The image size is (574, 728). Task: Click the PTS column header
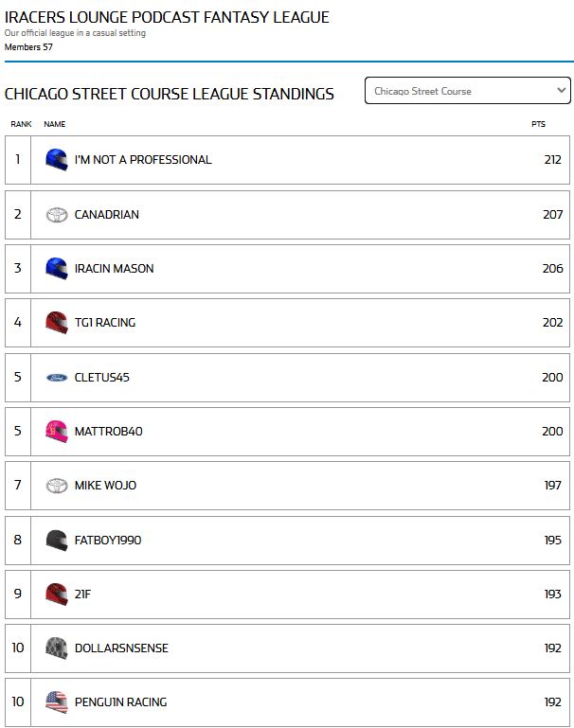(x=538, y=124)
